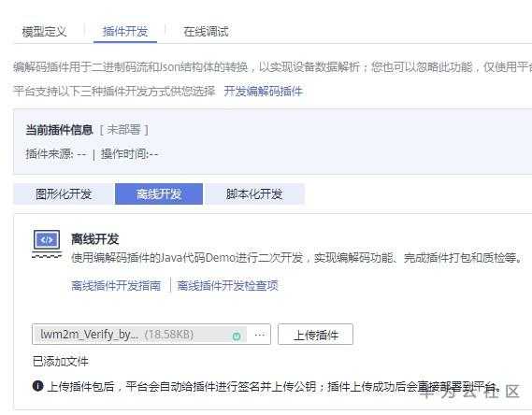
Task: Select the 离线开发 mode button
Action: coord(159,193)
